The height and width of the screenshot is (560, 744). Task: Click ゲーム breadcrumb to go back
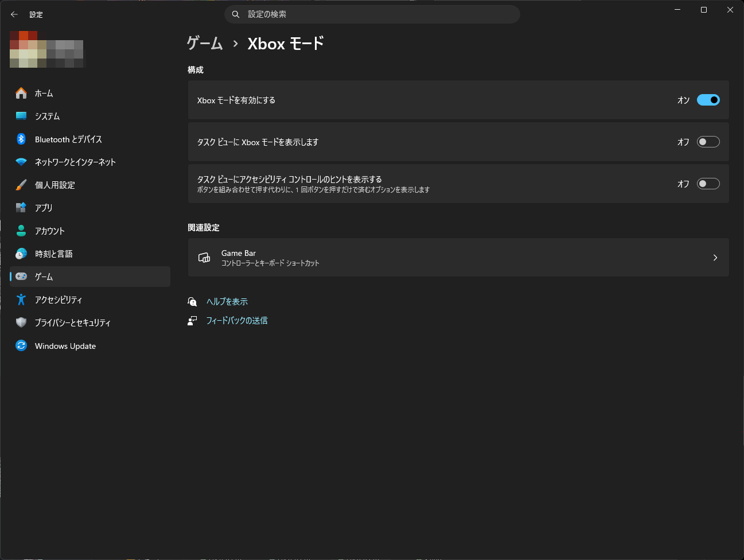pos(205,44)
